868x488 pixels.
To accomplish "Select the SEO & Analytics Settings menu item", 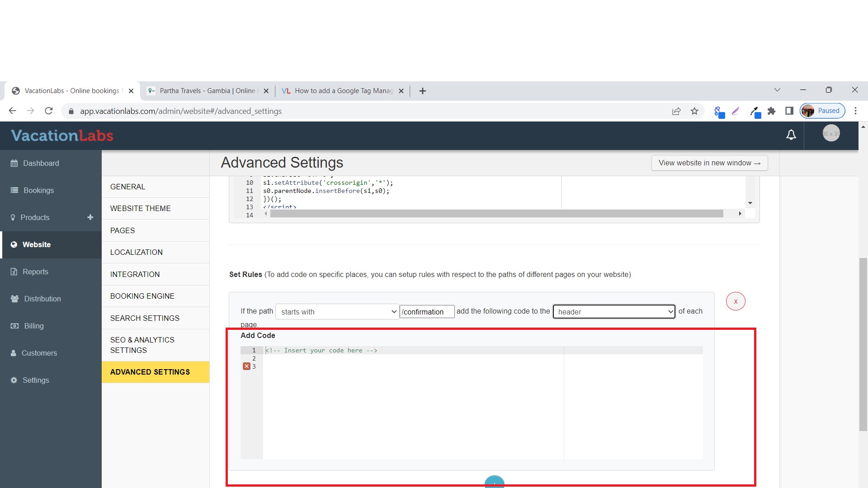I will click(142, 345).
